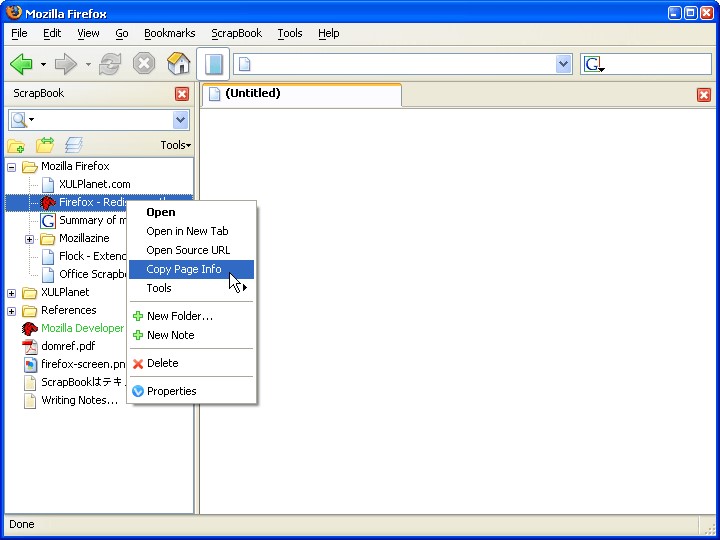Select Copy Page Info in context menu
720x540 pixels.
pos(184,270)
